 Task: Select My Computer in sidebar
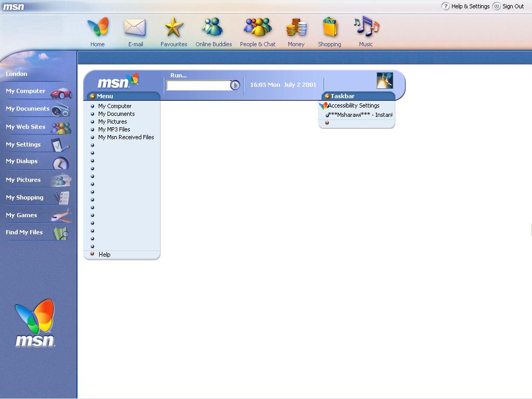click(x=25, y=91)
